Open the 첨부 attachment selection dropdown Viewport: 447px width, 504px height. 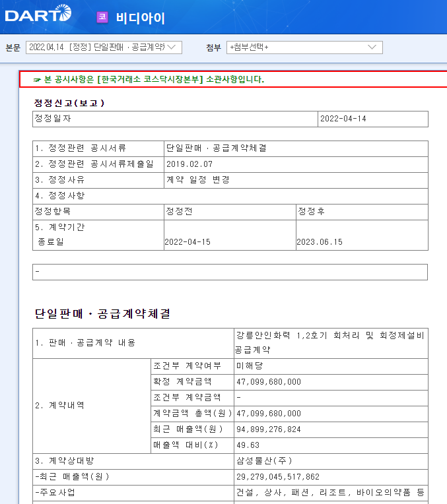click(304, 47)
